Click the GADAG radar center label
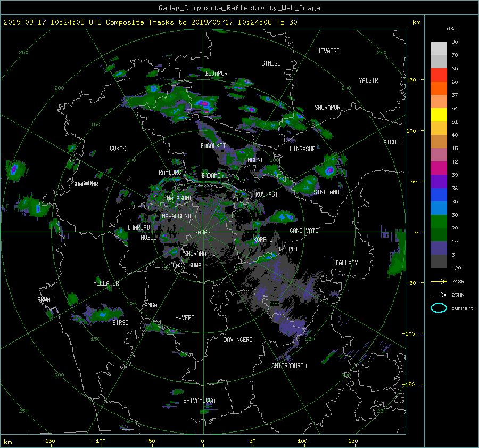Viewport: 479px width, 448px height. point(203,232)
